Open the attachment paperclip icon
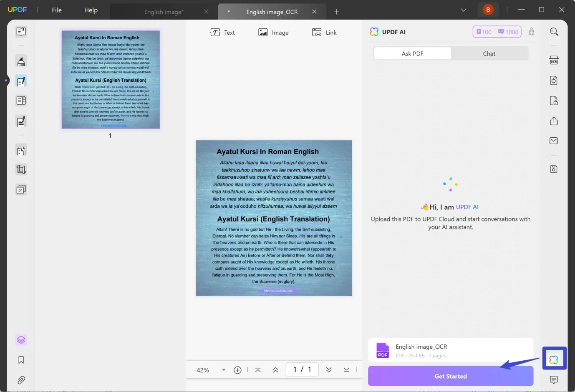Image resolution: width=575 pixels, height=392 pixels. 21,380
